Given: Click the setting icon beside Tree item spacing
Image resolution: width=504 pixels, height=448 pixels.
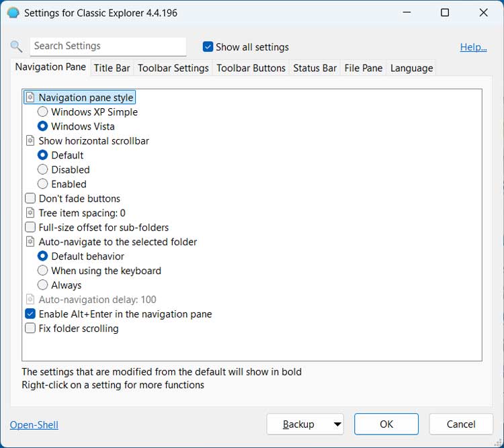Looking at the screenshot, I should click(30, 213).
